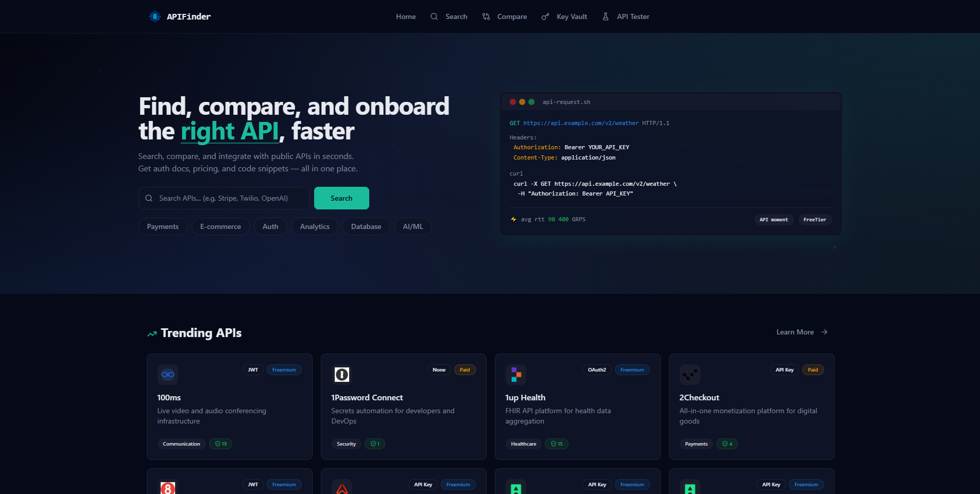Select the Auth category chip

[270, 226]
